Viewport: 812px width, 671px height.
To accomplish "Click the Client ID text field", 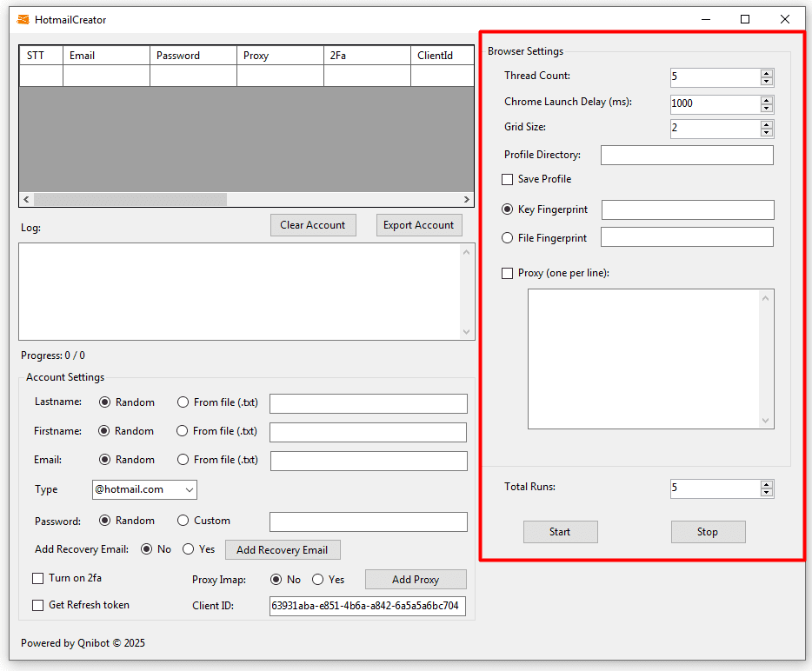I will (x=368, y=607).
